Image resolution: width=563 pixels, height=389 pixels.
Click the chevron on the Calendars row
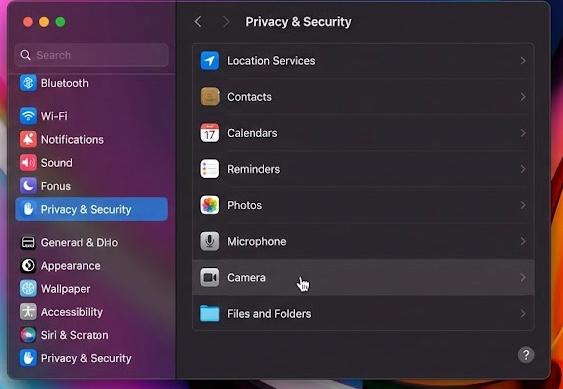(x=523, y=133)
